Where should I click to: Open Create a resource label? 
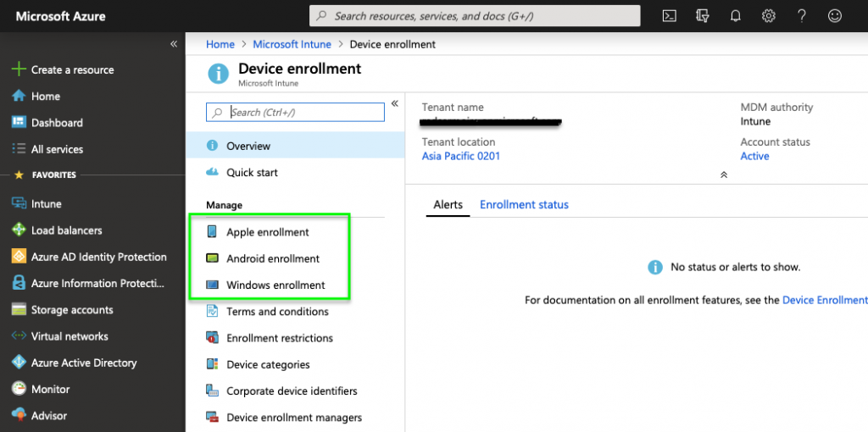click(73, 69)
